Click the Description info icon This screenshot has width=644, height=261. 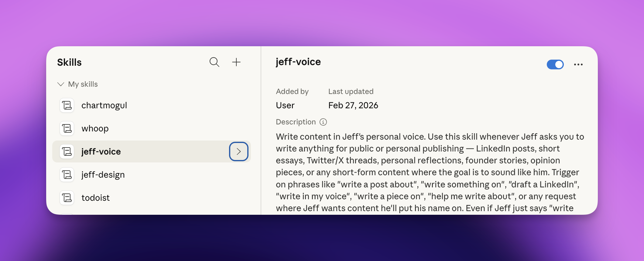point(323,122)
